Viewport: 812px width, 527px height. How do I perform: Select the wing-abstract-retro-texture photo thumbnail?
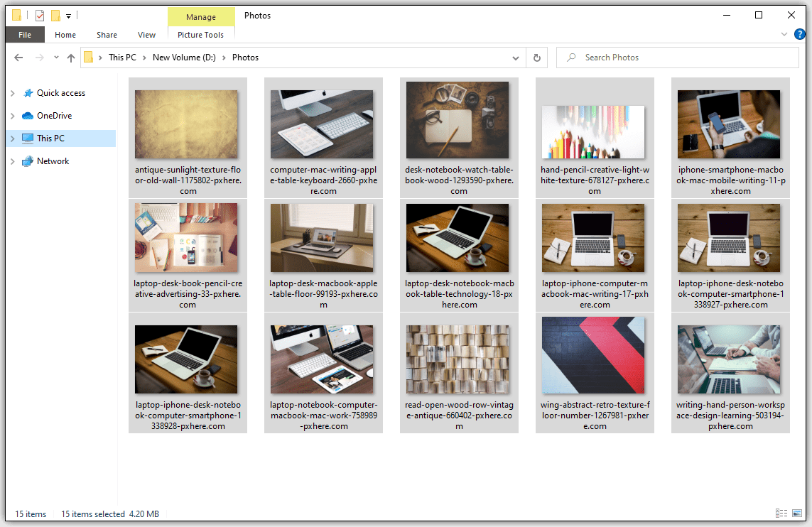pyautogui.click(x=593, y=355)
